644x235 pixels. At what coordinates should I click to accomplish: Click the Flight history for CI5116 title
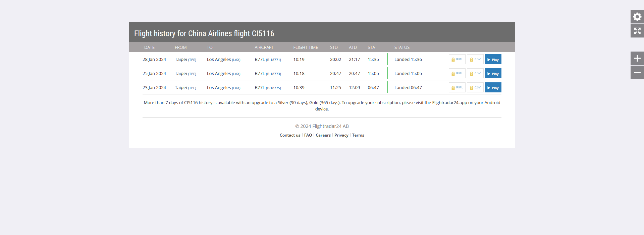[x=204, y=33]
